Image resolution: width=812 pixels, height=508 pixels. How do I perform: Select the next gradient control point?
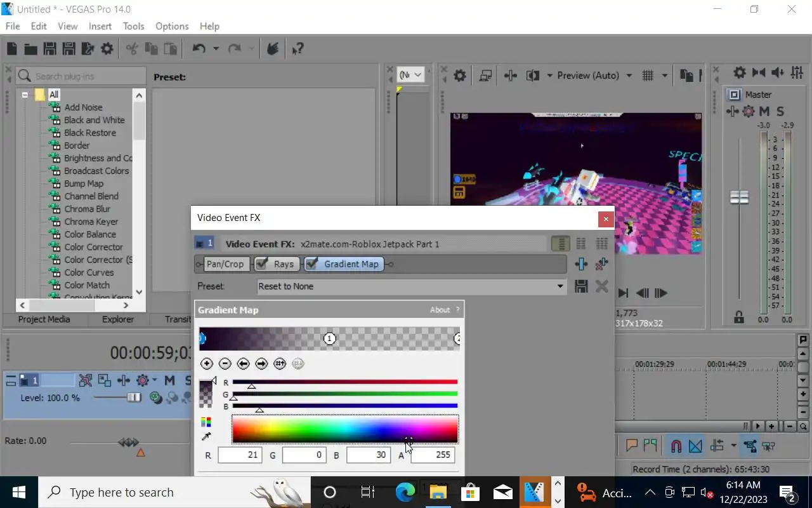[261, 364]
